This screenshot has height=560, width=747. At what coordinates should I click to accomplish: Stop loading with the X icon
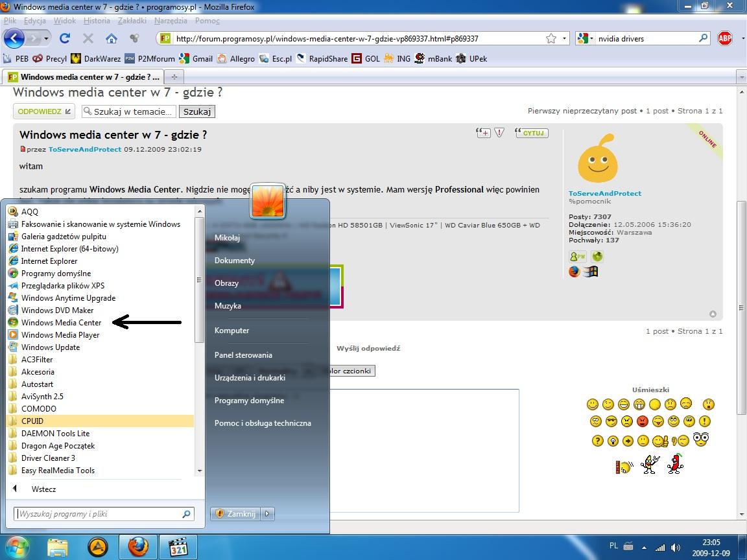(88, 38)
